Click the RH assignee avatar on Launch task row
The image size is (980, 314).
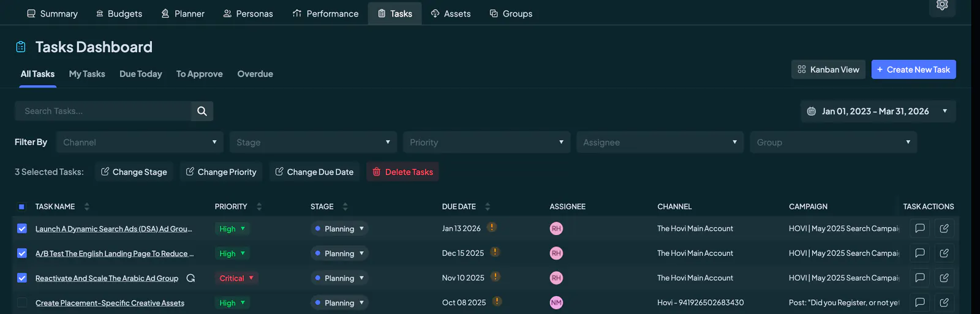(556, 228)
